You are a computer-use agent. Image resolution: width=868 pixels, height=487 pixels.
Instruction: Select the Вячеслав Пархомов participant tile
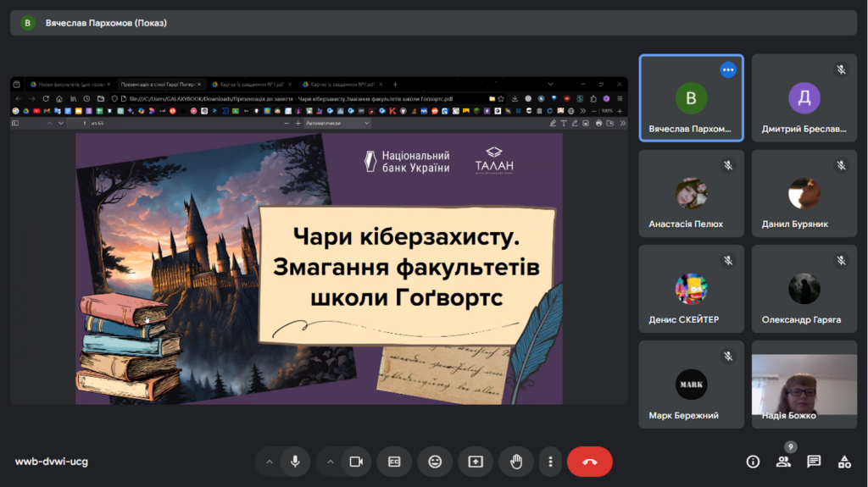(x=692, y=98)
